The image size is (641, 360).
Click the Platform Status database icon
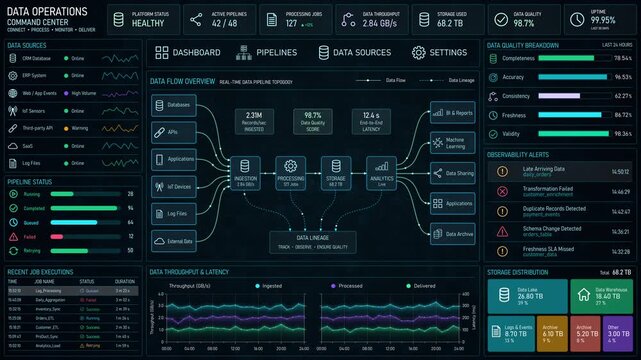tap(119, 20)
